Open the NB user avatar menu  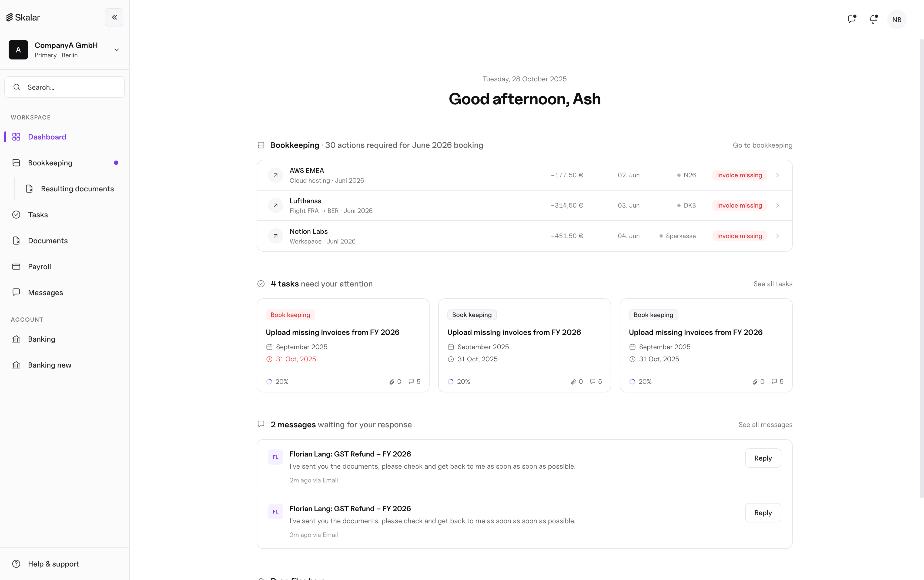pos(896,19)
